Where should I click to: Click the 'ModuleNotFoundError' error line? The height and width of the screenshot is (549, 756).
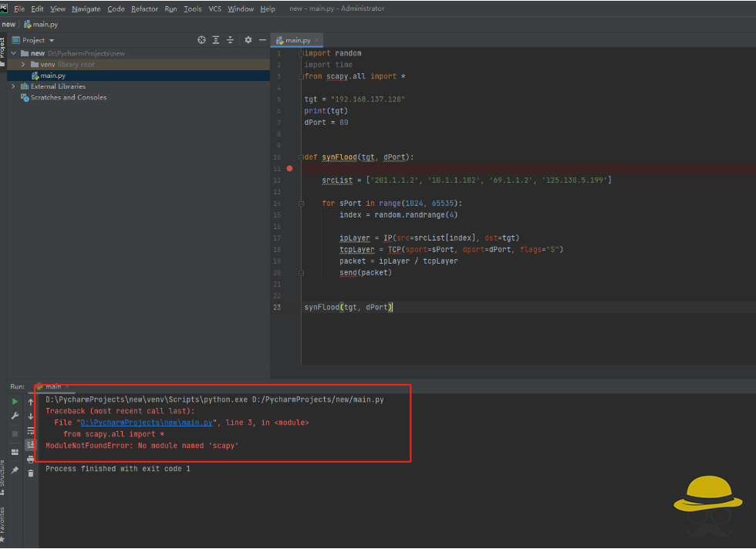coord(142,446)
